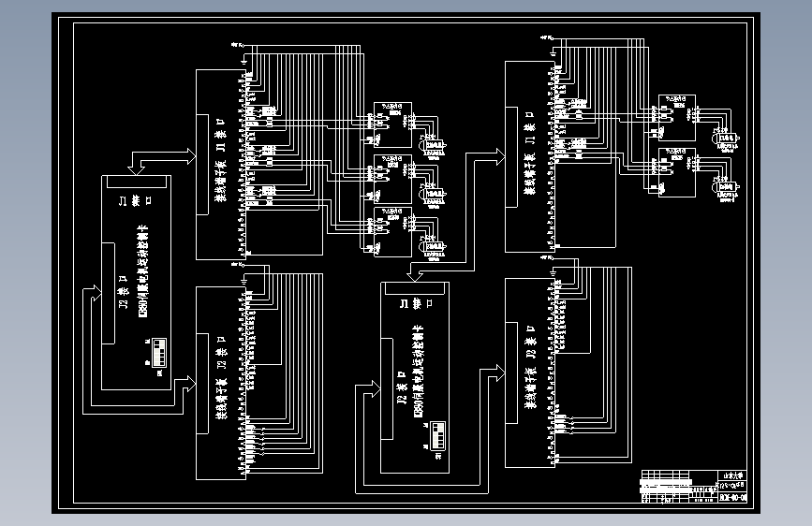The height and width of the screenshot is (526, 812).
Task: Select the ground symbol above upper-right terminal board
Action: (x=554, y=51)
